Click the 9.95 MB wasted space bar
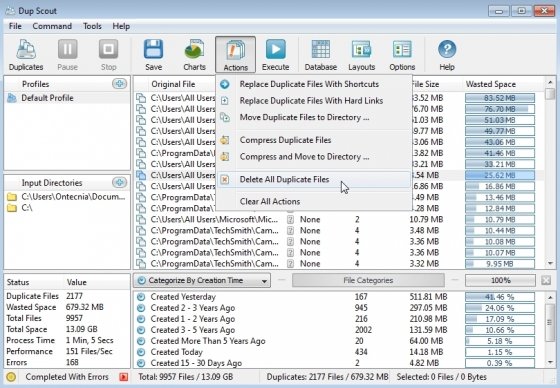This screenshot has height=388, width=560. pos(500,264)
